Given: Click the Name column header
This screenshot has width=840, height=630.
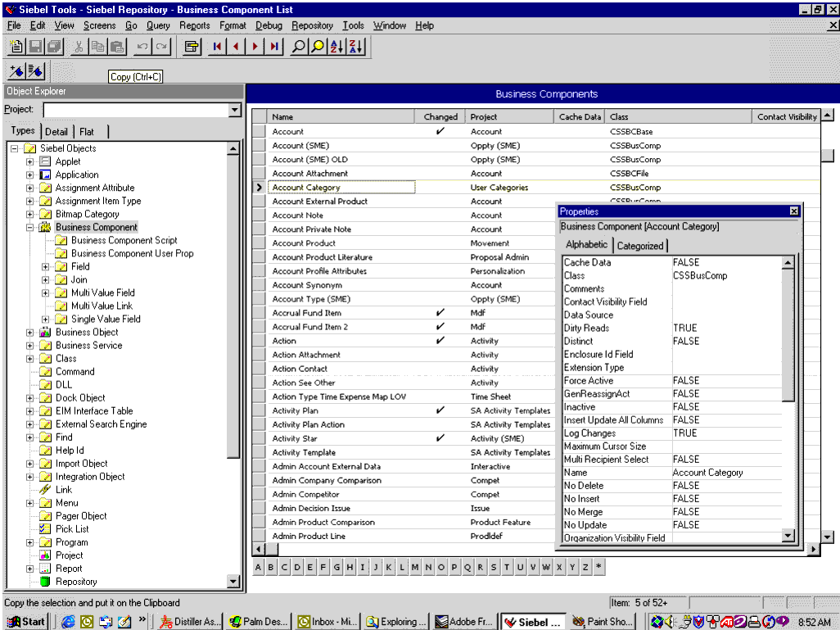Looking at the screenshot, I should (x=341, y=117).
